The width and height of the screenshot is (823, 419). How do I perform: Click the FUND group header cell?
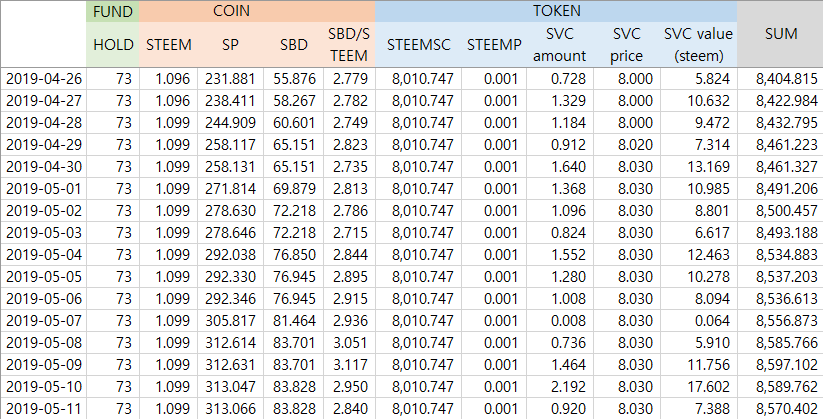pyautogui.click(x=114, y=12)
